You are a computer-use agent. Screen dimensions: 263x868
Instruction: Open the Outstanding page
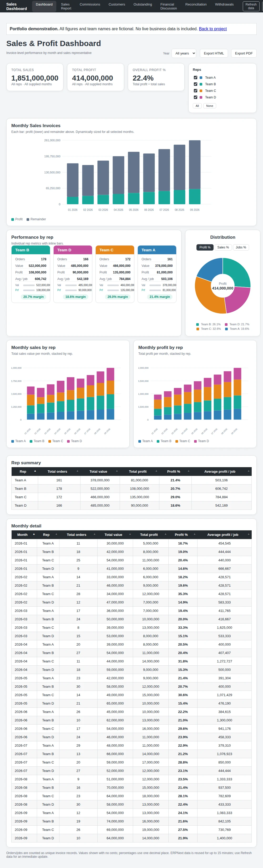(x=143, y=4)
